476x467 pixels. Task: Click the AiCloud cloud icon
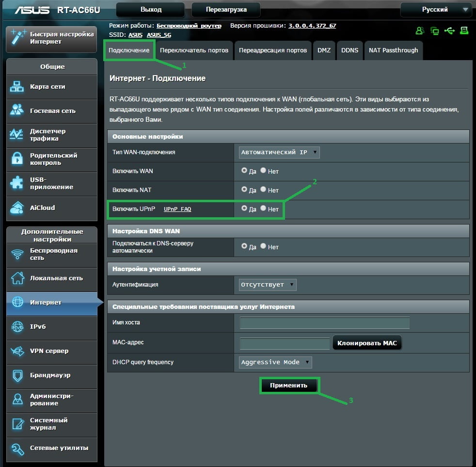click(x=17, y=208)
